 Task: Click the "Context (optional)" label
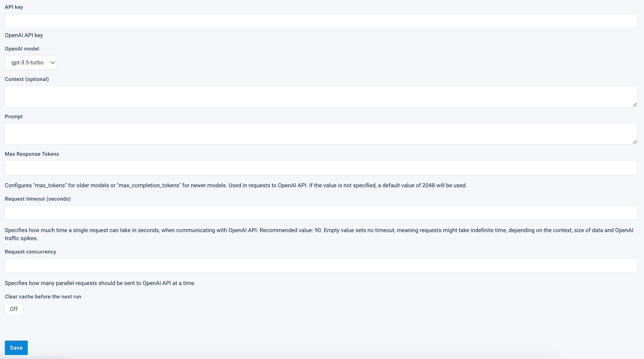click(x=27, y=79)
